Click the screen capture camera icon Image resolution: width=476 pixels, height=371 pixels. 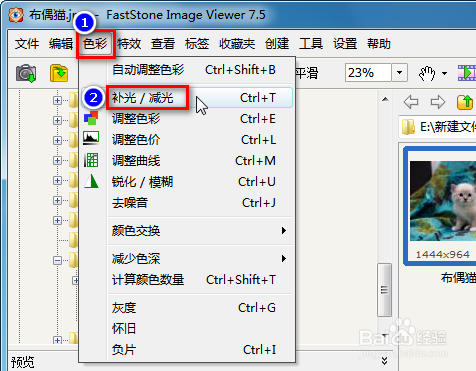tap(26, 73)
